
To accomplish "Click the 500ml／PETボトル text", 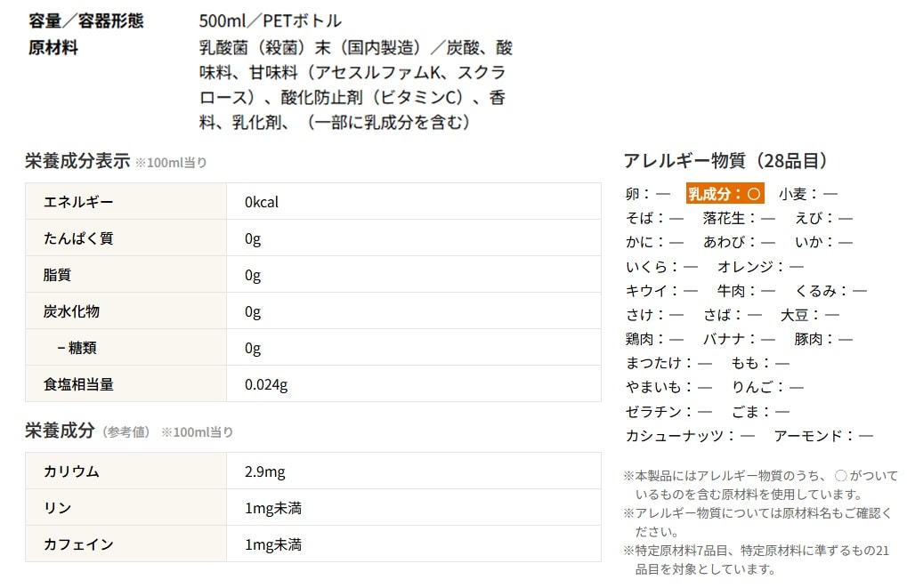I will click(271, 20).
